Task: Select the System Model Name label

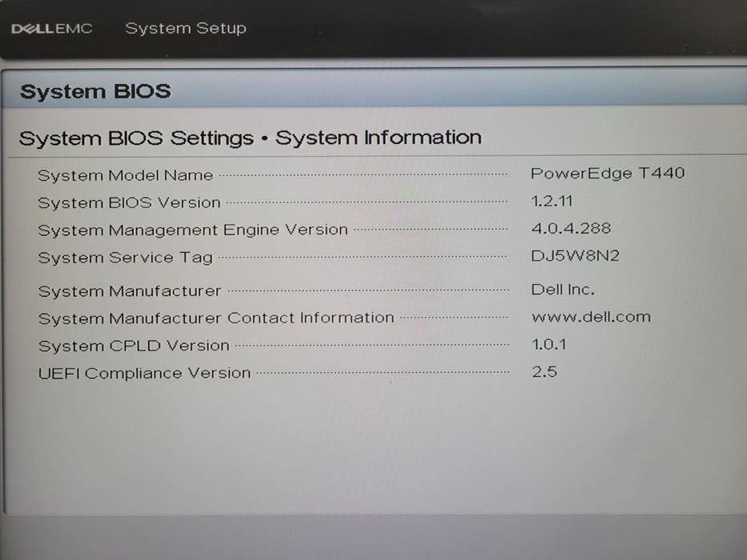Action: [x=125, y=175]
